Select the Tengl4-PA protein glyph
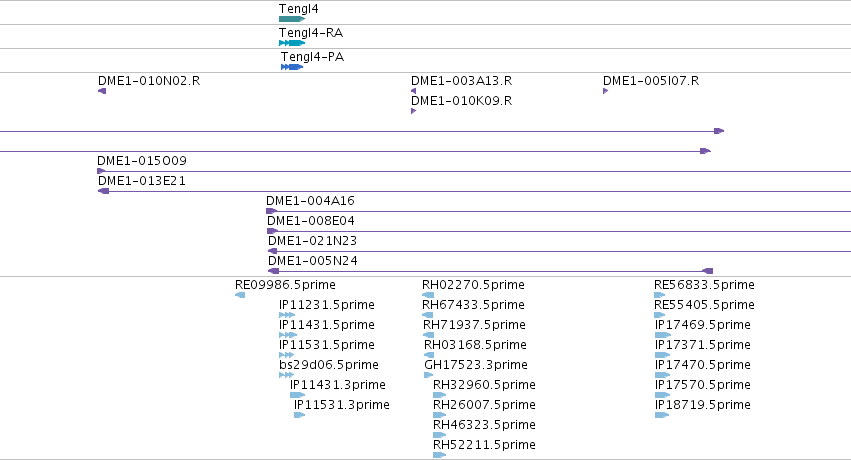 (292, 67)
